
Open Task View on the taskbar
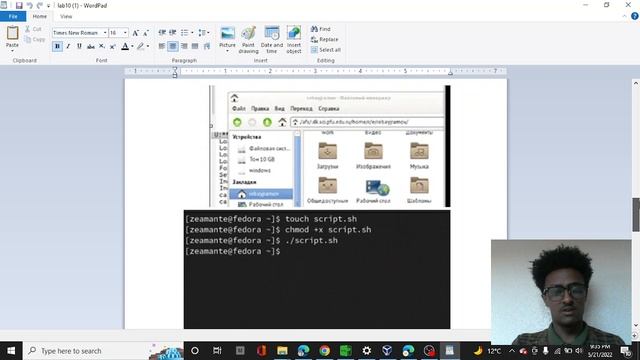217,351
